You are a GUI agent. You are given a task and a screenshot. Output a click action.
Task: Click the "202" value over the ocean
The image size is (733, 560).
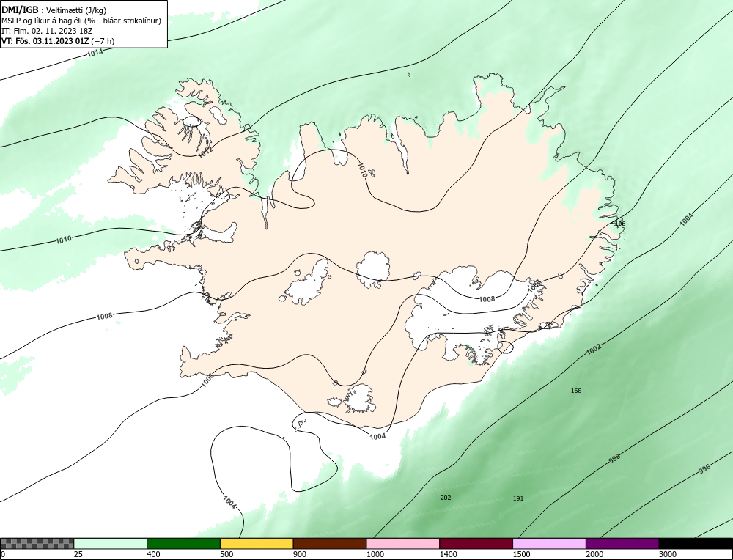pyautogui.click(x=446, y=498)
